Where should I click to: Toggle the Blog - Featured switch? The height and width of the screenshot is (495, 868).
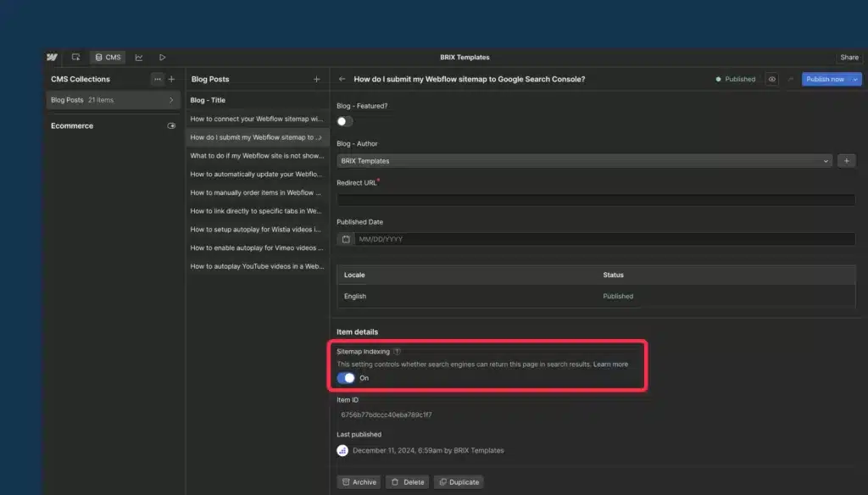point(344,121)
